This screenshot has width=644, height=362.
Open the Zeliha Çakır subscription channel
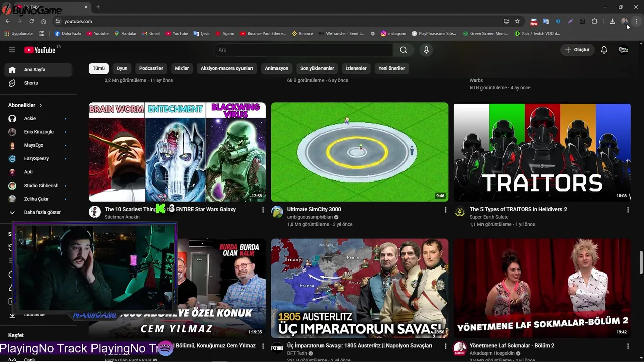(39, 199)
